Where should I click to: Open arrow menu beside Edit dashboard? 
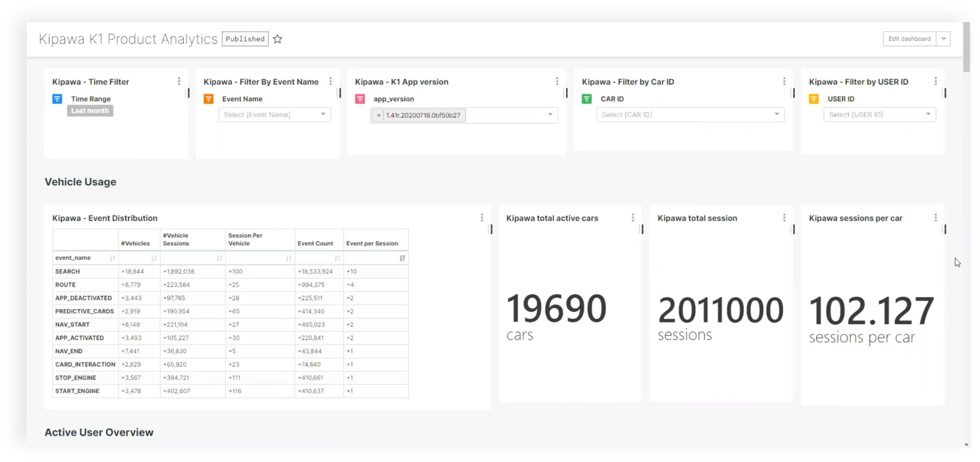coord(943,39)
